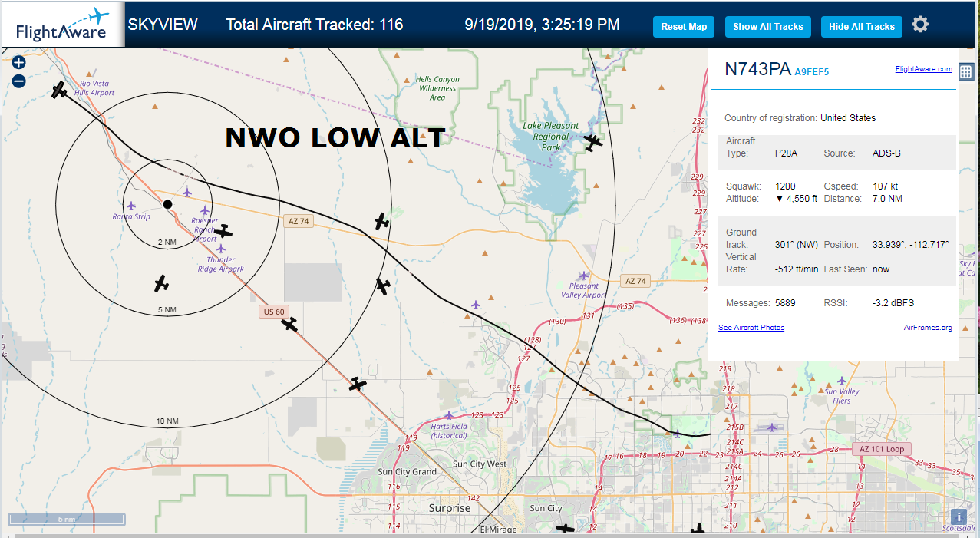
Task: Click the Hells Canyon Wilderness Area label
Action: coord(437,88)
